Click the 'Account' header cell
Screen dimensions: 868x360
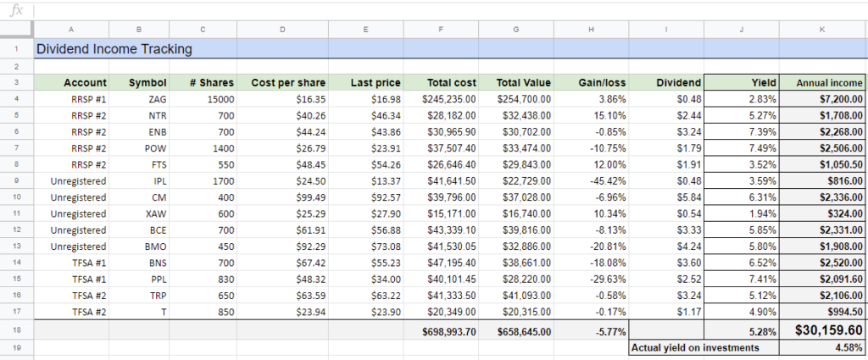[71, 83]
